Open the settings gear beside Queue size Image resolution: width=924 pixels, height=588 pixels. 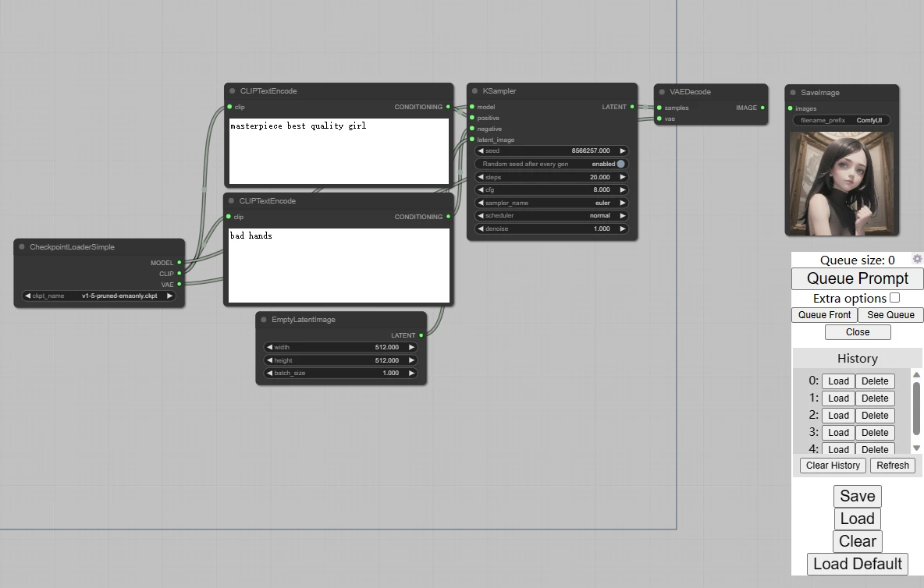coord(917,259)
